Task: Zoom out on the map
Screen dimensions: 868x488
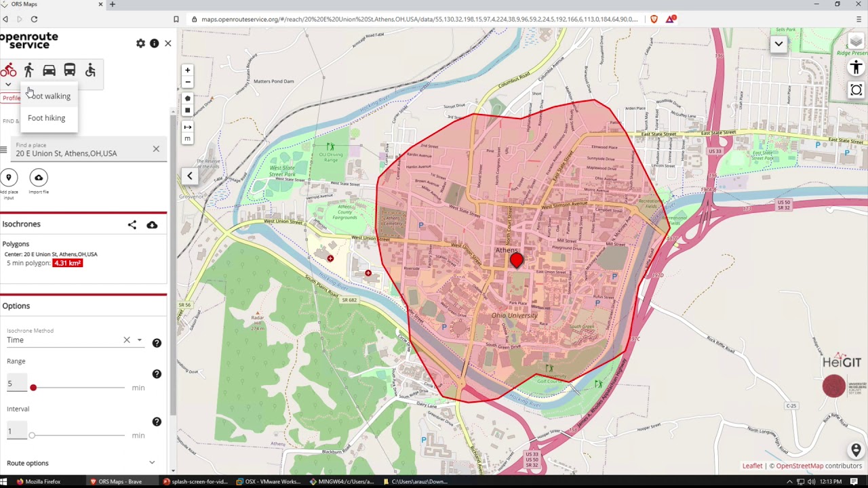Action: coord(188,83)
